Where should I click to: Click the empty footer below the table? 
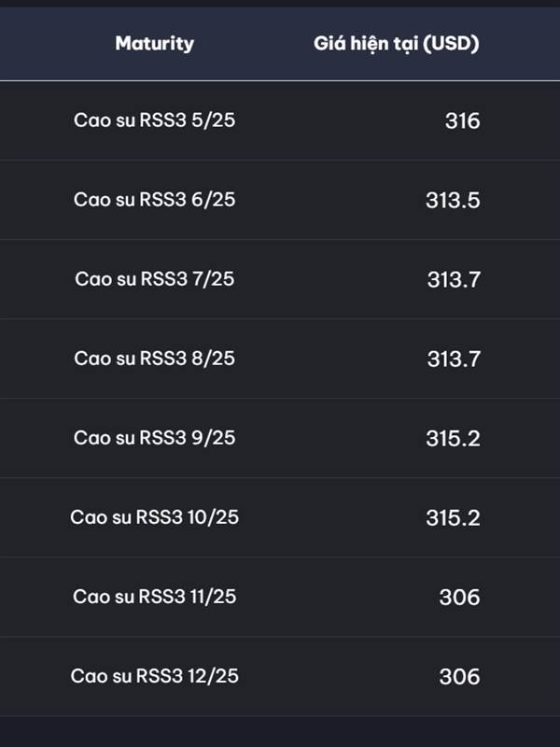point(280,731)
